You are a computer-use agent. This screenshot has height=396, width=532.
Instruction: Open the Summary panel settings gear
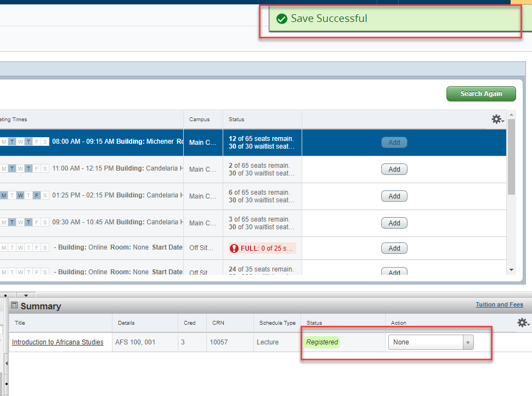tap(523, 323)
